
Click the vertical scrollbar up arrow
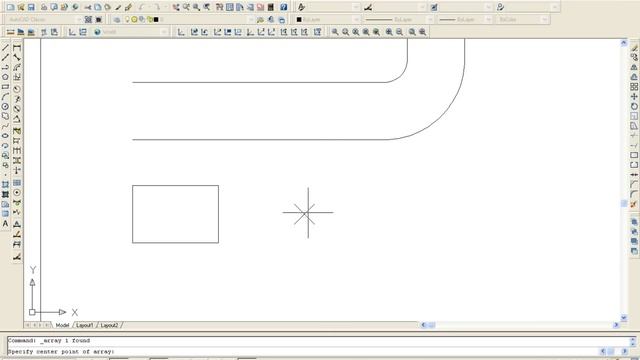coord(624,42)
